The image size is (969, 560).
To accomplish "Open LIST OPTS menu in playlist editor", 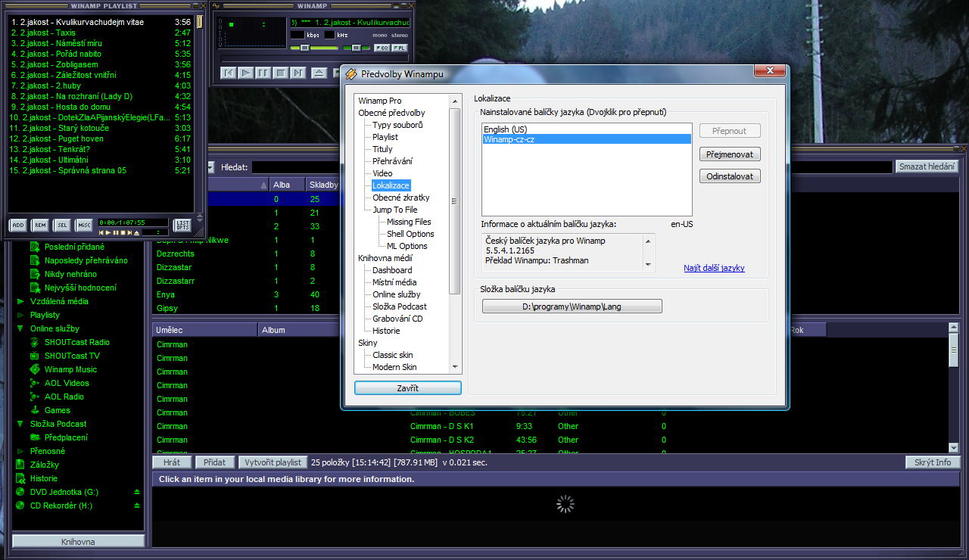I will (x=182, y=225).
